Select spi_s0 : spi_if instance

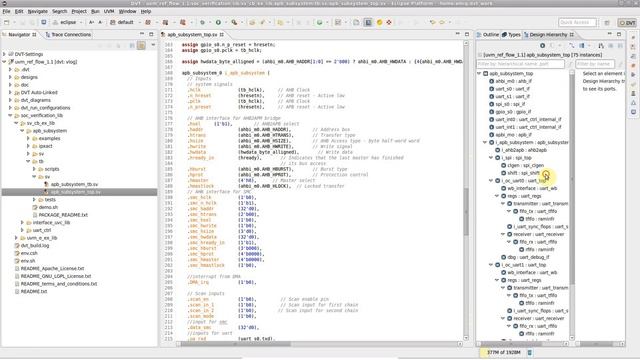click(510, 104)
